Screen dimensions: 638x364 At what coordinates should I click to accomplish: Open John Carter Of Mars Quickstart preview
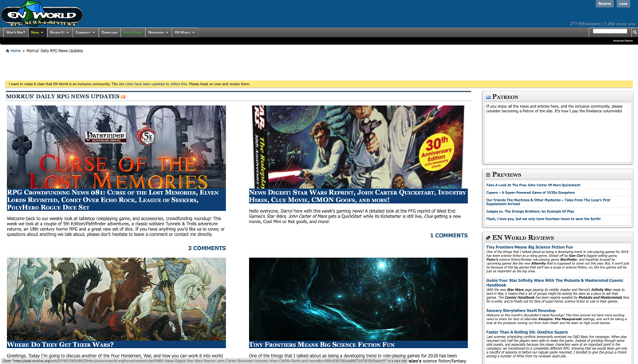pyautogui.click(x=533, y=186)
